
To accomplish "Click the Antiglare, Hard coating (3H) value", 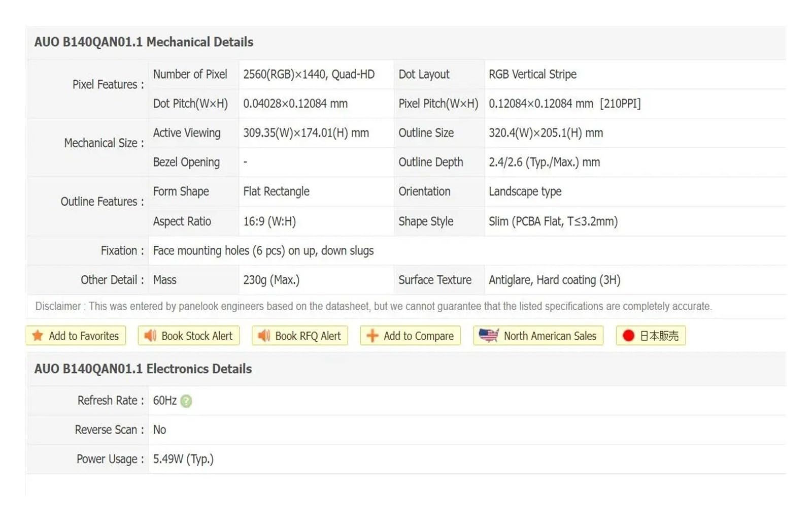I will [555, 280].
